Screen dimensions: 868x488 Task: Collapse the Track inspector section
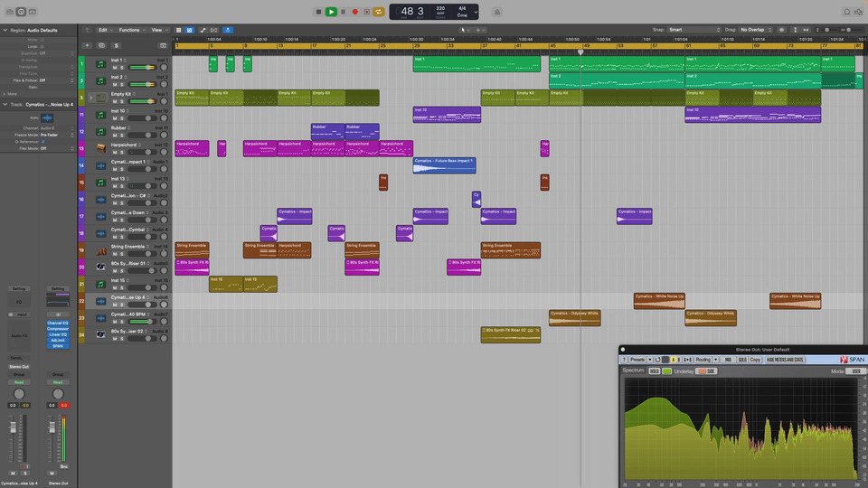(x=5, y=104)
